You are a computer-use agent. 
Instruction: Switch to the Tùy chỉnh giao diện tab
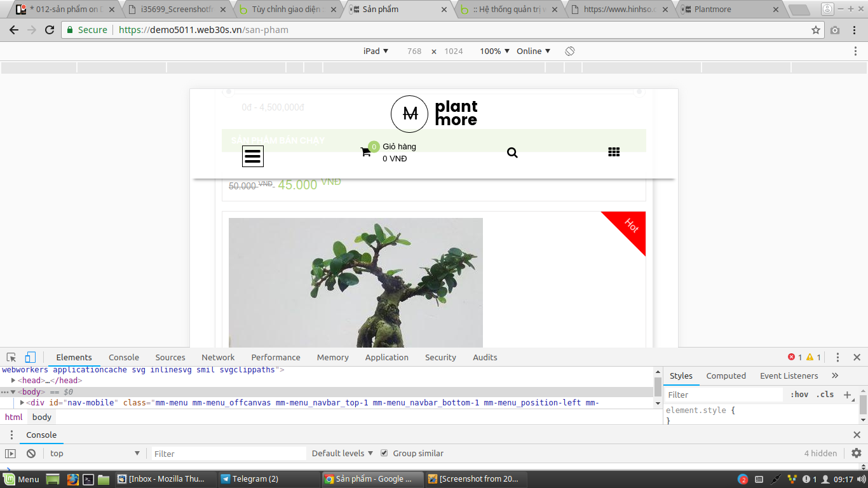pos(288,10)
